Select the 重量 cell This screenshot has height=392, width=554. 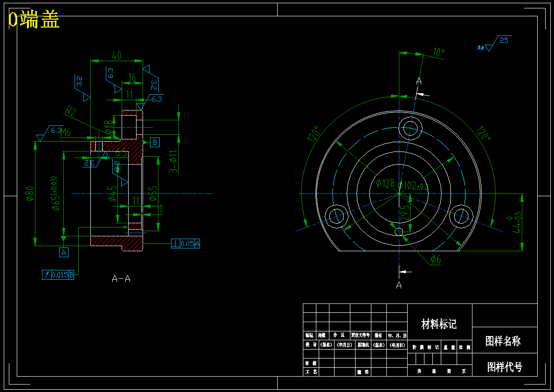tap(449, 347)
